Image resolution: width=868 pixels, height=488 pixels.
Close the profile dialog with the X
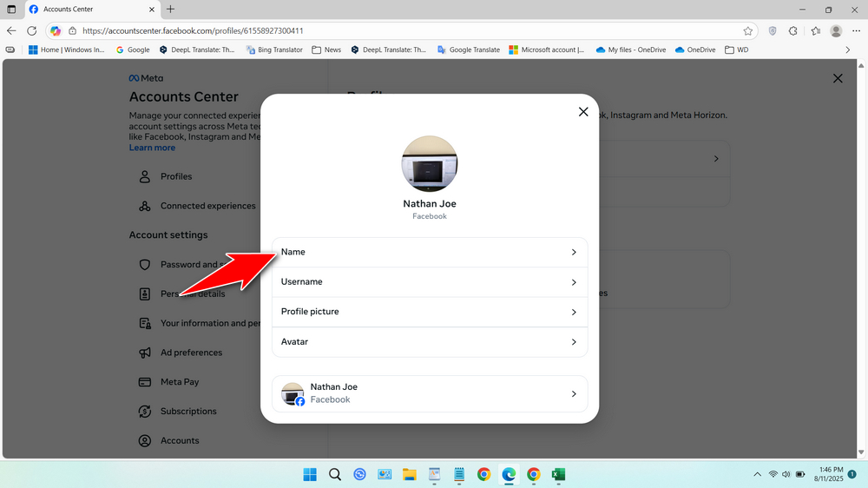(583, 112)
